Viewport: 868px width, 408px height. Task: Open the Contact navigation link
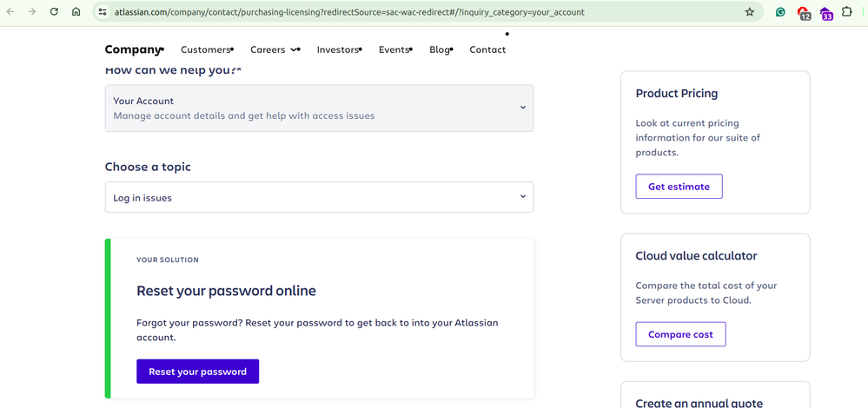click(x=487, y=49)
